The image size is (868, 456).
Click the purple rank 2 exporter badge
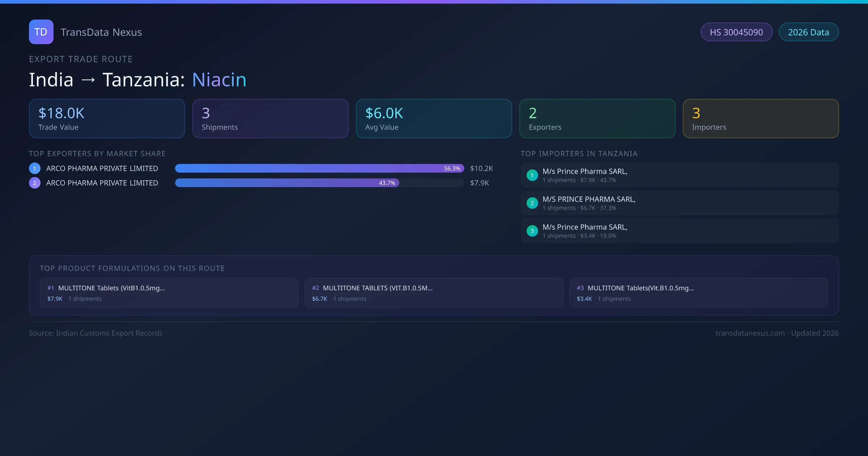click(x=35, y=183)
